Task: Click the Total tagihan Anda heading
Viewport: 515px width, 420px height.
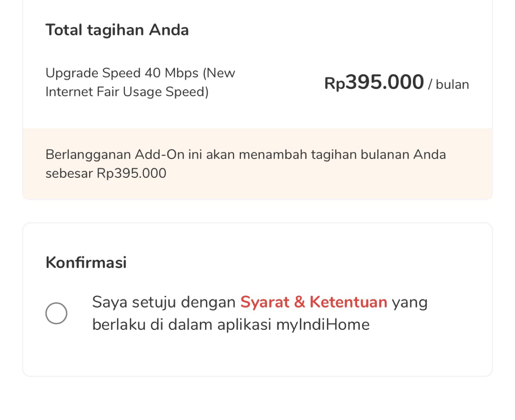Action: click(x=117, y=30)
